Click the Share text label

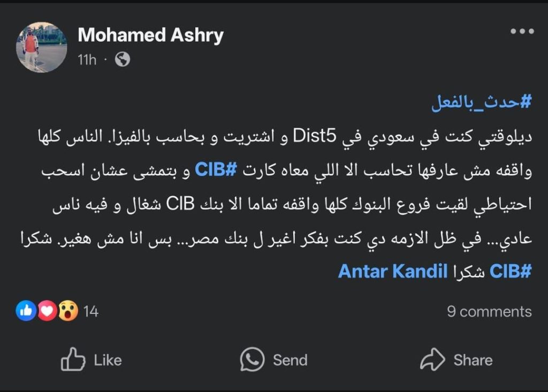pyautogui.click(x=473, y=360)
